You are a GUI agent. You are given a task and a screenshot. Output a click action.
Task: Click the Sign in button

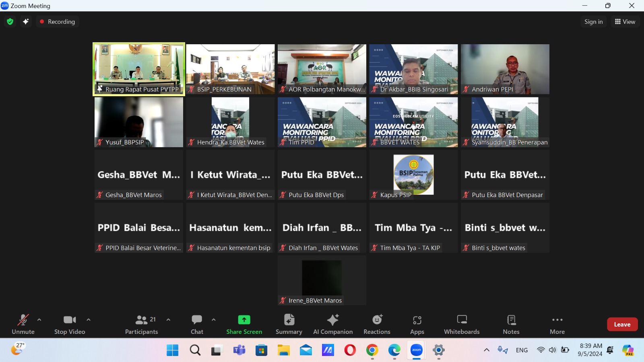pyautogui.click(x=593, y=22)
